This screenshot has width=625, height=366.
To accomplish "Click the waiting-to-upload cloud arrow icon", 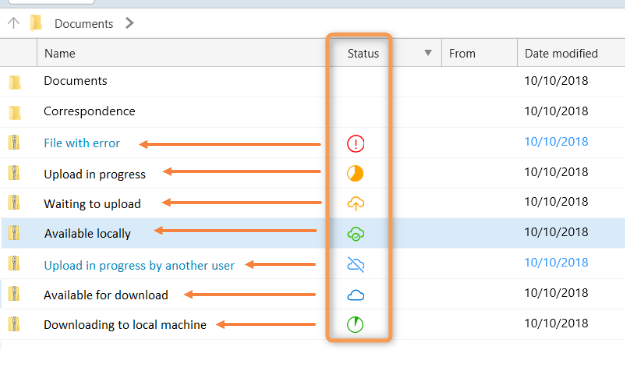I will pyautogui.click(x=356, y=203).
